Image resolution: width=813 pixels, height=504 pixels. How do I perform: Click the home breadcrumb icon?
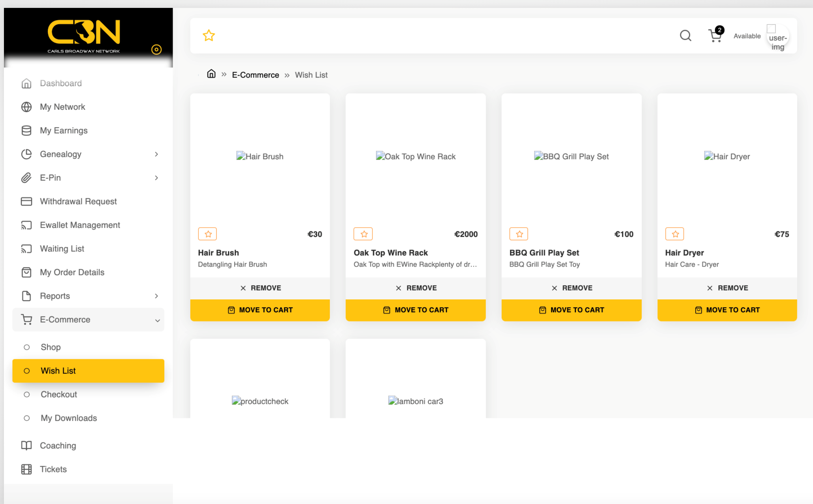[x=211, y=74]
